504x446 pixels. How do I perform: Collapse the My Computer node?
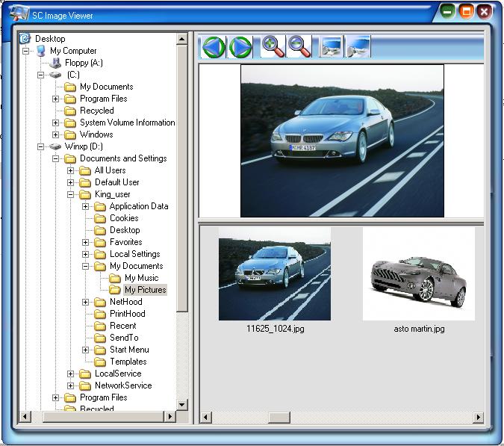coord(25,51)
